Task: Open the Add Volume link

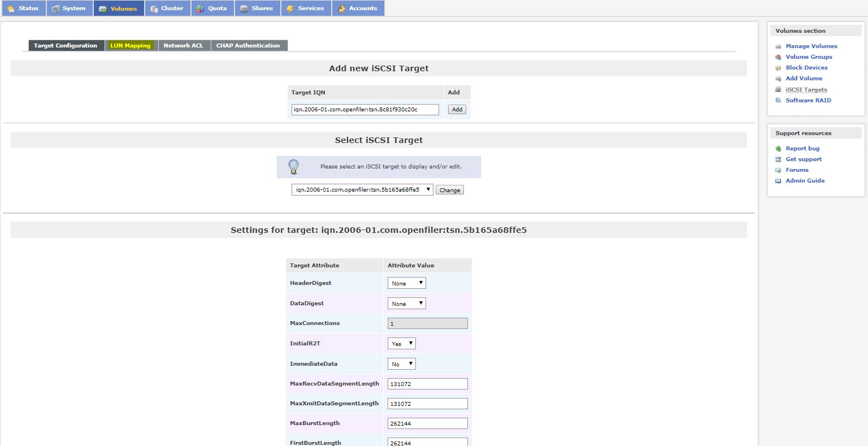Action: (x=804, y=79)
